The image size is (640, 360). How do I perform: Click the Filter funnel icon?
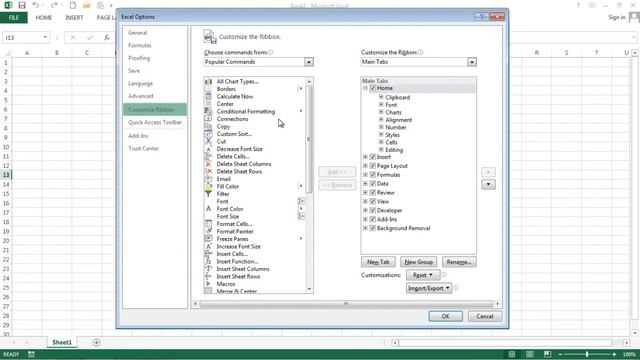tap(208, 194)
